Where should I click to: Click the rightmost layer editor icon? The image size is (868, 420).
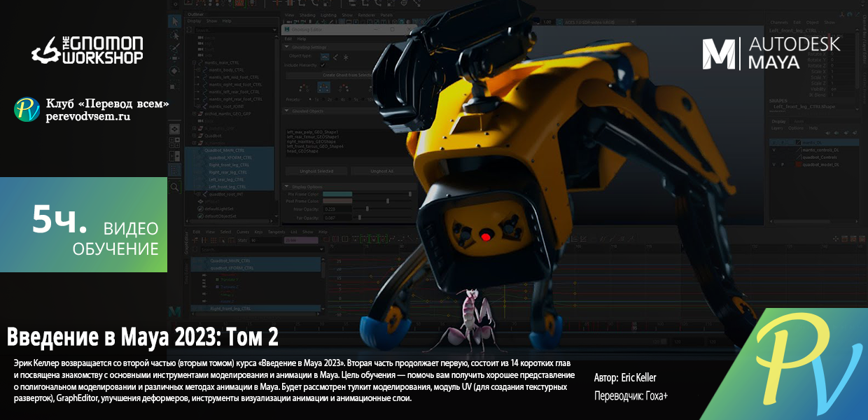tap(855, 133)
